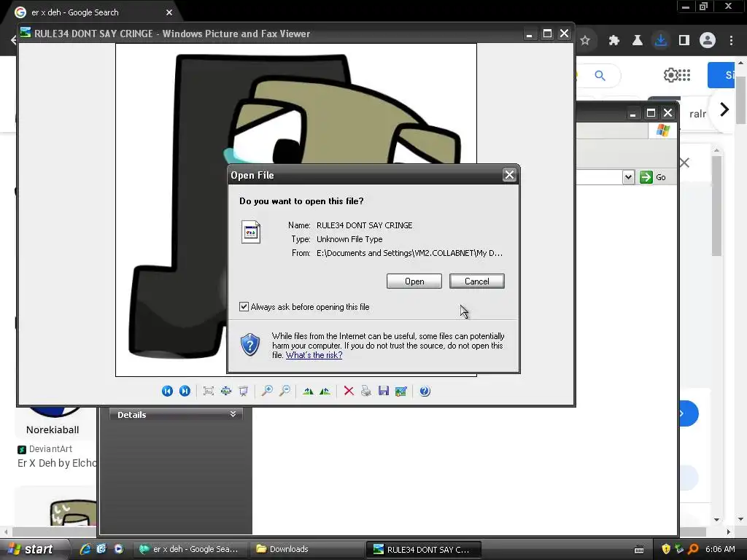The width and height of the screenshot is (747, 560).
Task: Delete the image with red X icon
Action: 349,391
